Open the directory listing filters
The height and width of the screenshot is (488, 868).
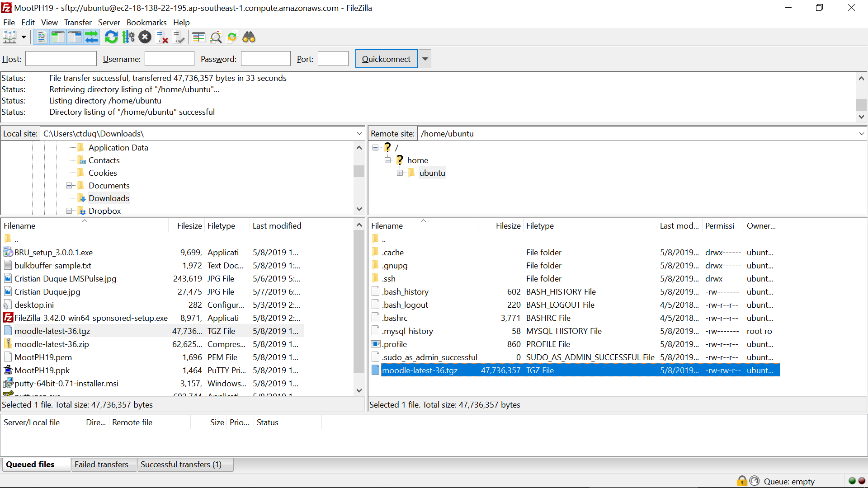click(x=198, y=37)
